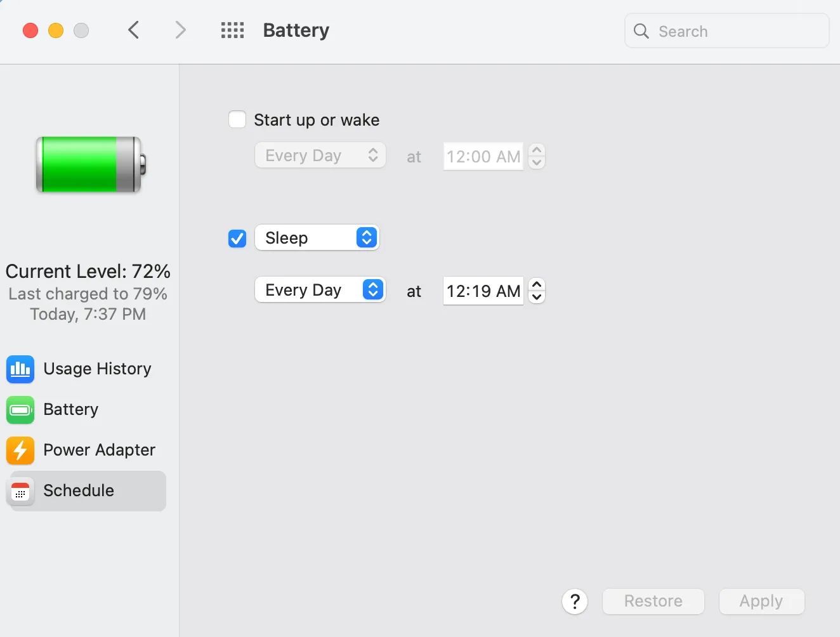Viewport: 840px width, 637px height.
Task: Open the Sleep action dropdown
Action: pyautogui.click(x=317, y=237)
